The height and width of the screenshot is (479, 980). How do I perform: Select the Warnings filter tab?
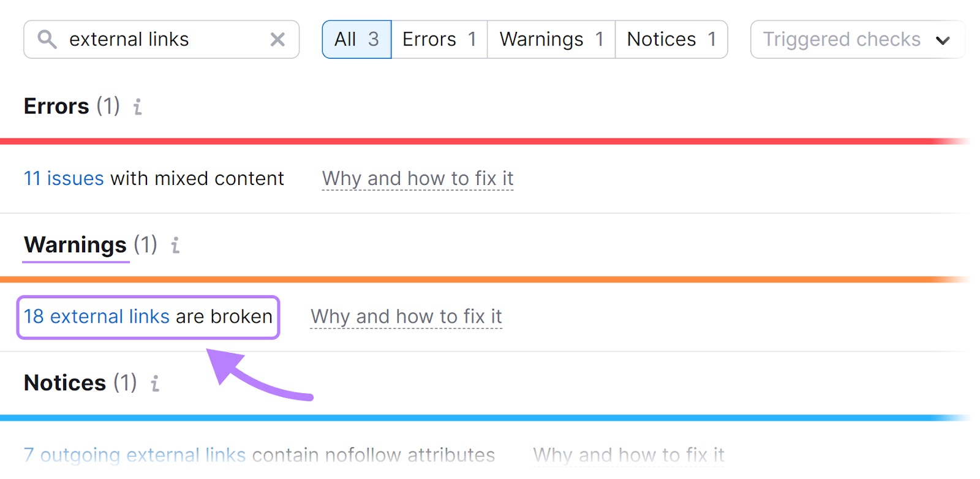pyautogui.click(x=549, y=39)
